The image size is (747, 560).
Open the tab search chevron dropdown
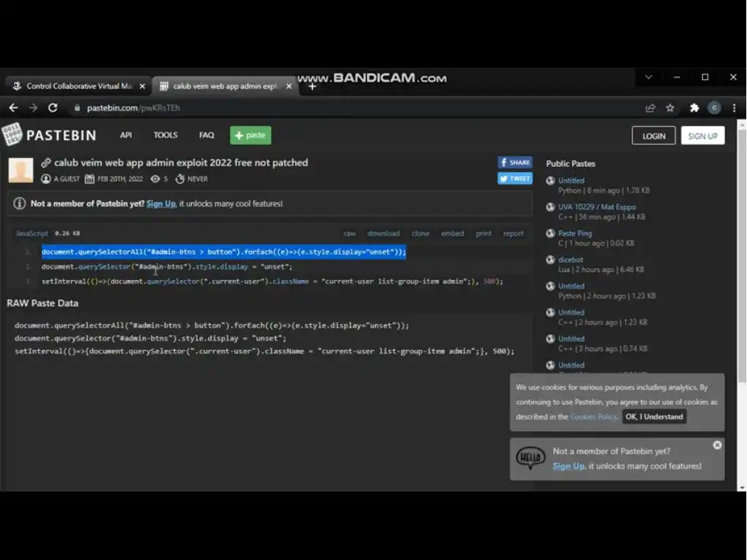pos(649,77)
